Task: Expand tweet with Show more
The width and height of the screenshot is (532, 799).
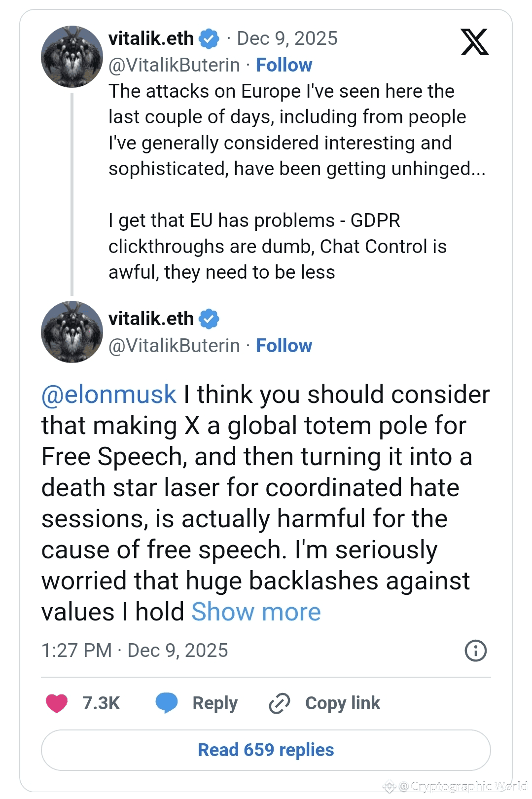Action: [256, 612]
